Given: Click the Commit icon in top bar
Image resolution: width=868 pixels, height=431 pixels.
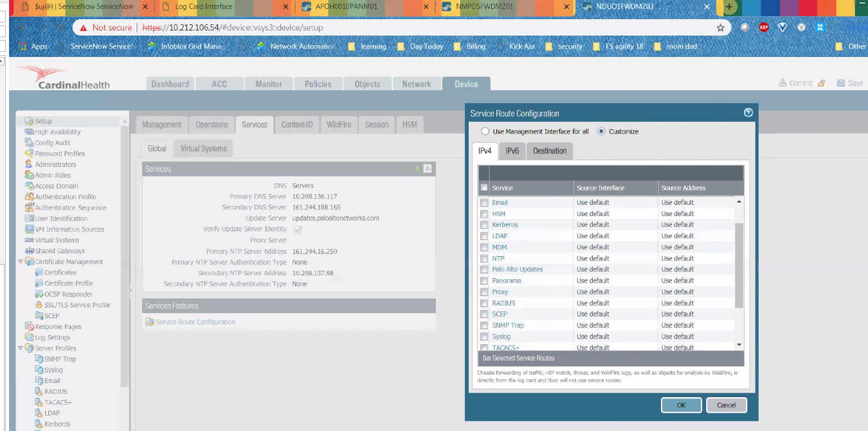Looking at the screenshot, I should (783, 83).
